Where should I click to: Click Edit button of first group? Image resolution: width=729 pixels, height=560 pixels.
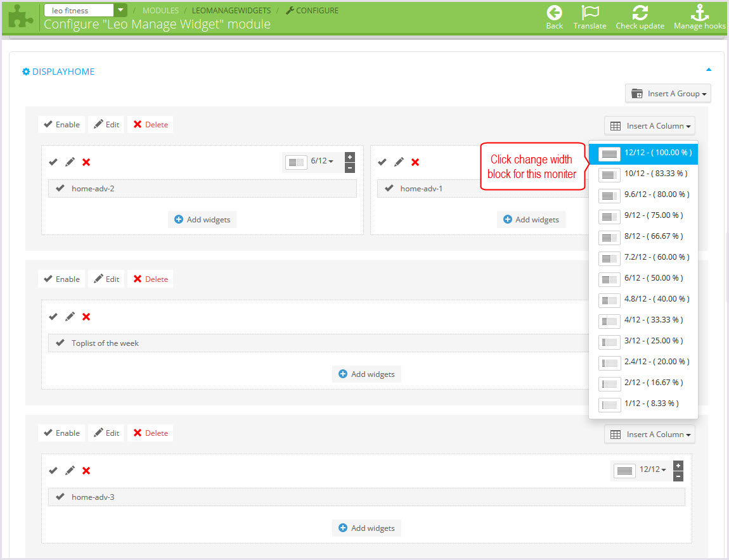coord(106,125)
